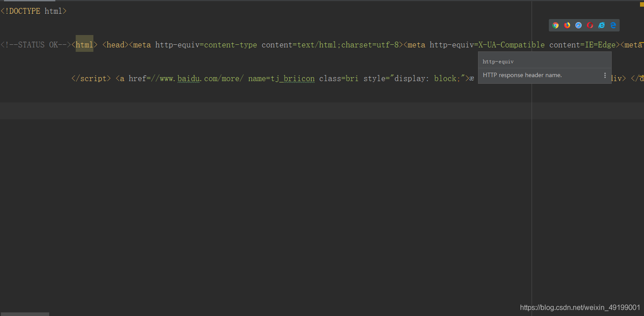
Task: Open page in Opera browser icon
Action: pyautogui.click(x=590, y=25)
